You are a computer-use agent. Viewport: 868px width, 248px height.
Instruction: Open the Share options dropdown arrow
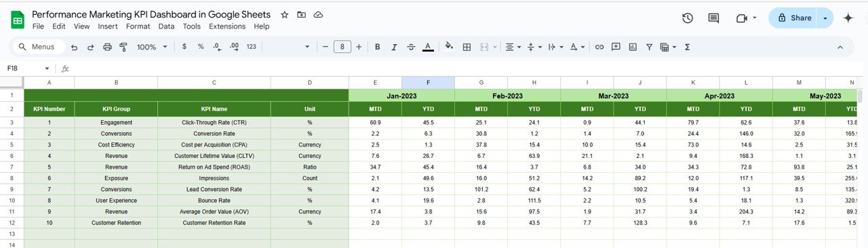coord(825,18)
